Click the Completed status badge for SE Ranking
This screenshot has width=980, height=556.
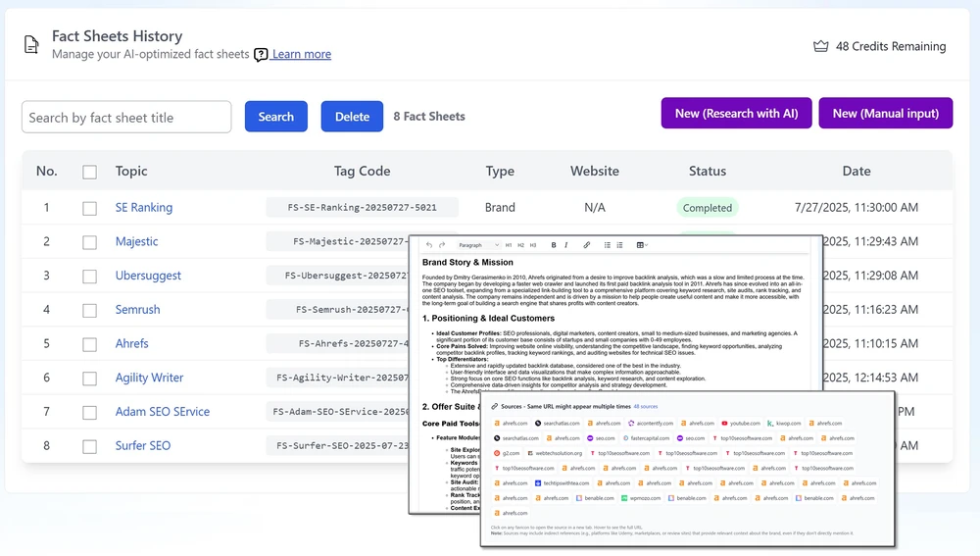[707, 208]
